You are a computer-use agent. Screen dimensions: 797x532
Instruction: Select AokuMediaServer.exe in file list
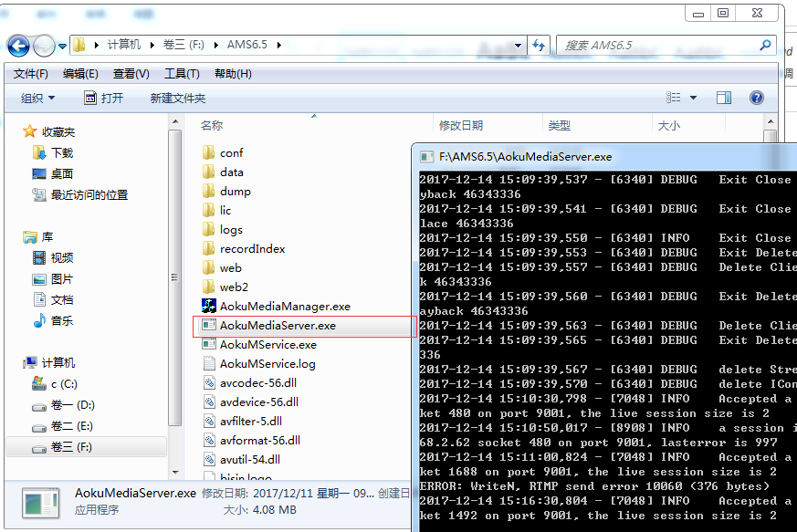tap(304, 326)
